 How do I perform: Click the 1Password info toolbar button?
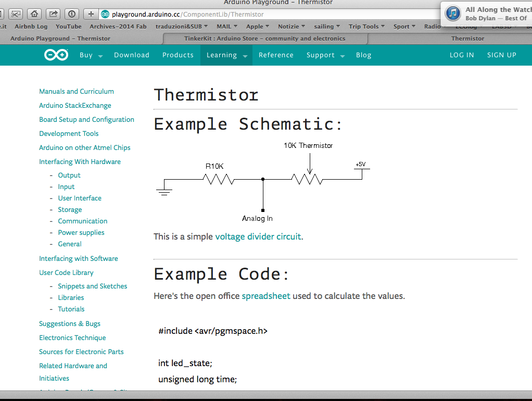pyautogui.click(x=72, y=14)
